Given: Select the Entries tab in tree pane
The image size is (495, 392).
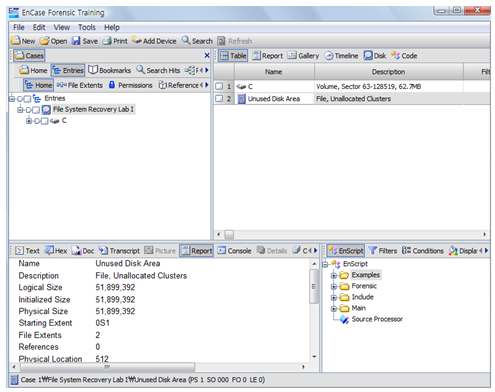Looking at the screenshot, I should (68, 70).
